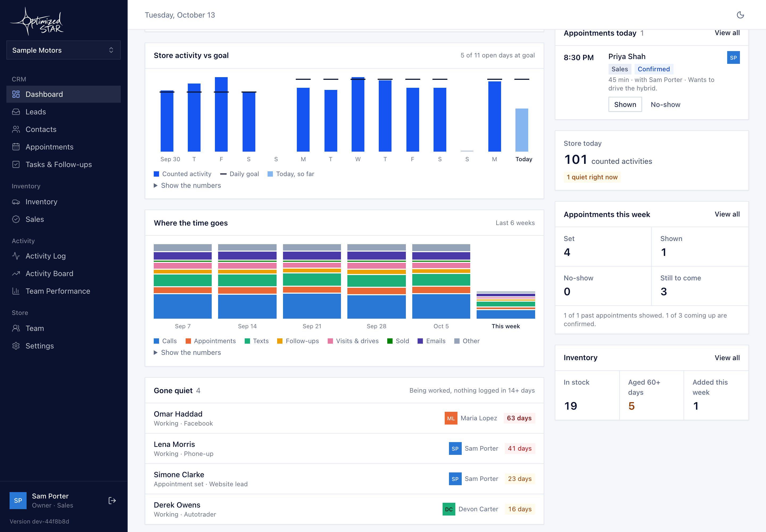Click the Appointments calendar icon
Image resolution: width=766 pixels, height=532 pixels.
16,147
